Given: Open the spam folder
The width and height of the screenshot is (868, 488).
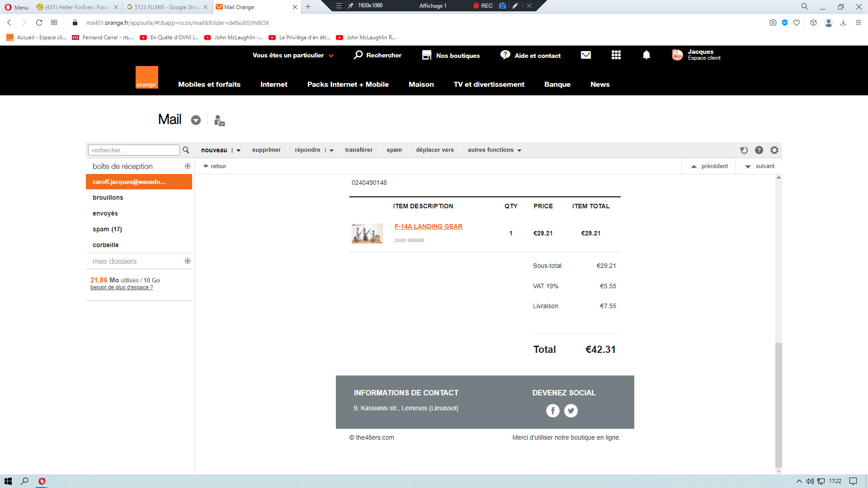Looking at the screenshot, I should (107, 229).
